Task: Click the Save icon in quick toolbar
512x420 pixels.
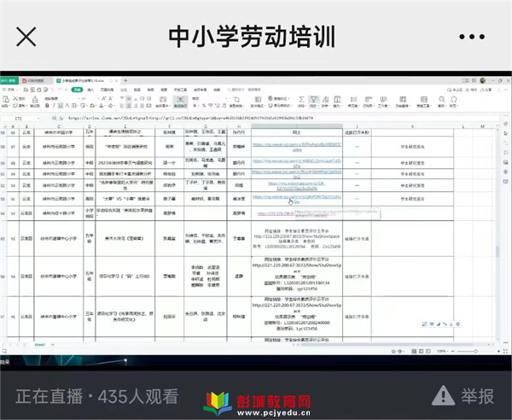Action: coord(26,90)
